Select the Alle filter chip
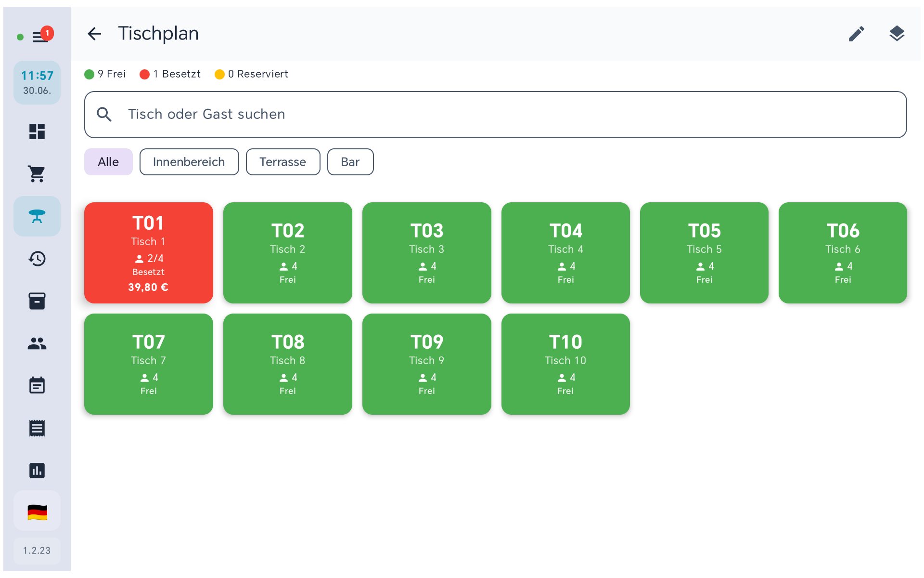Viewport: 924px width, 578px height. (x=108, y=162)
